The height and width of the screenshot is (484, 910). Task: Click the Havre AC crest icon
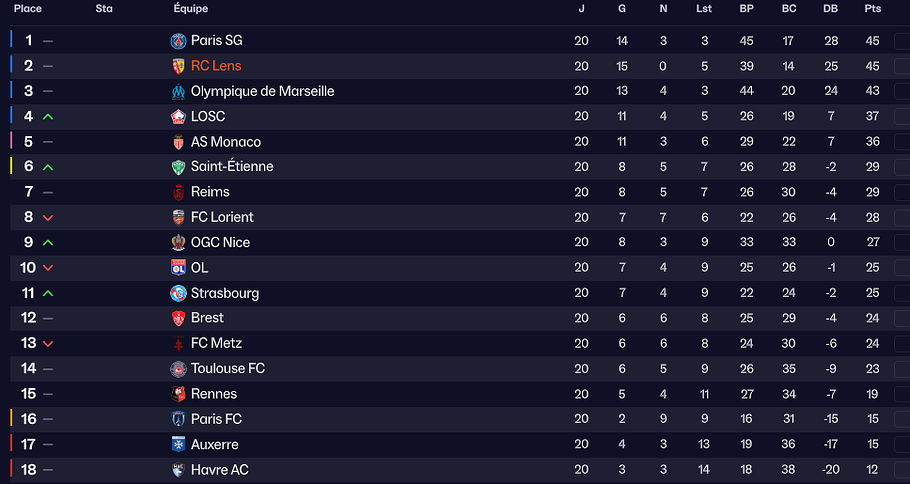[x=179, y=470]
